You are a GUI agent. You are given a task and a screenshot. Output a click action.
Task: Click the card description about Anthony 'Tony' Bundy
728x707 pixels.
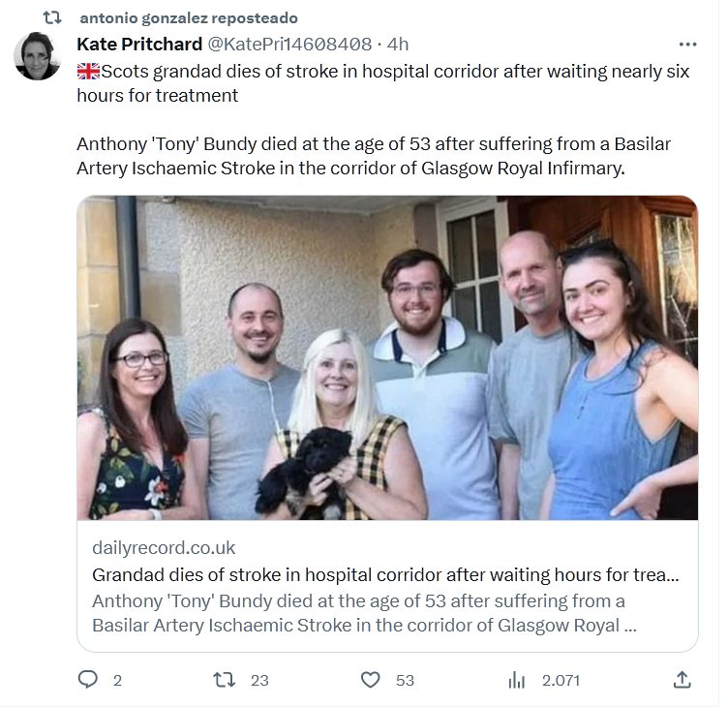364,613
